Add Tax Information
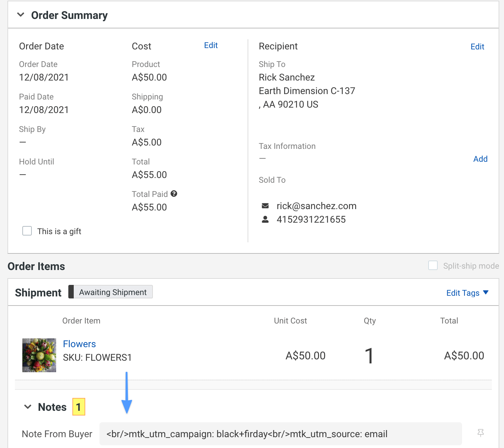Viewport: 504px width, 448px height. click(480, 159)
